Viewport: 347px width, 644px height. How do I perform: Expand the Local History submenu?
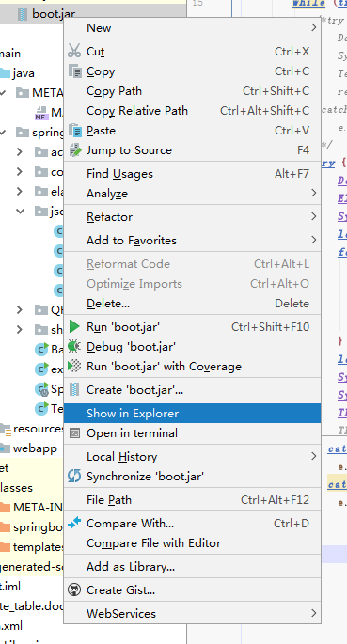click(x=192, y=456)
